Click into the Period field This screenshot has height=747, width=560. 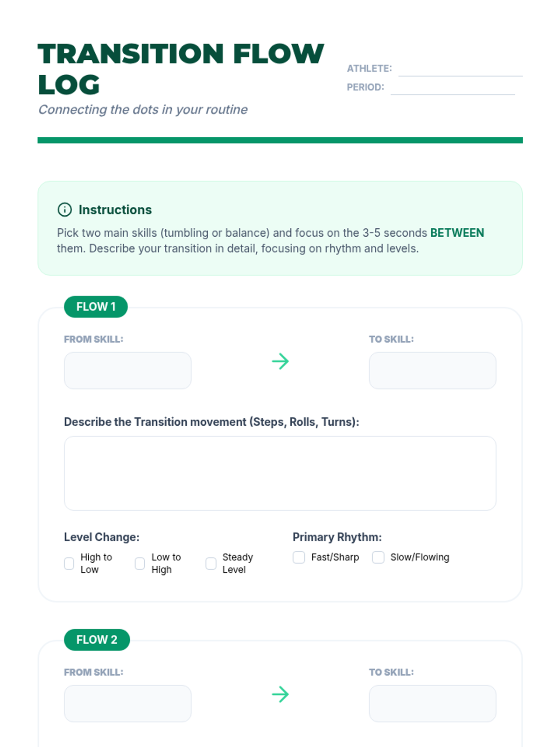pos(452,87)
